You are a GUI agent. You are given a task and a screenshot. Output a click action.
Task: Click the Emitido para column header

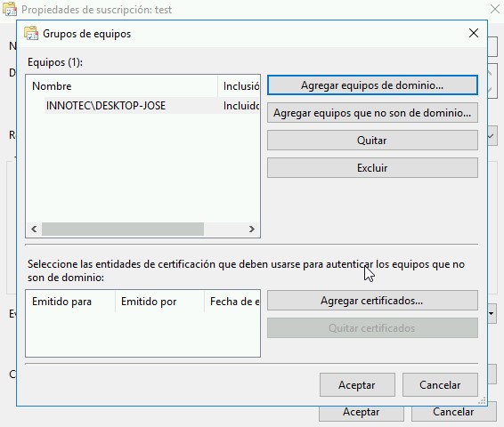click(x=70, y=302)
